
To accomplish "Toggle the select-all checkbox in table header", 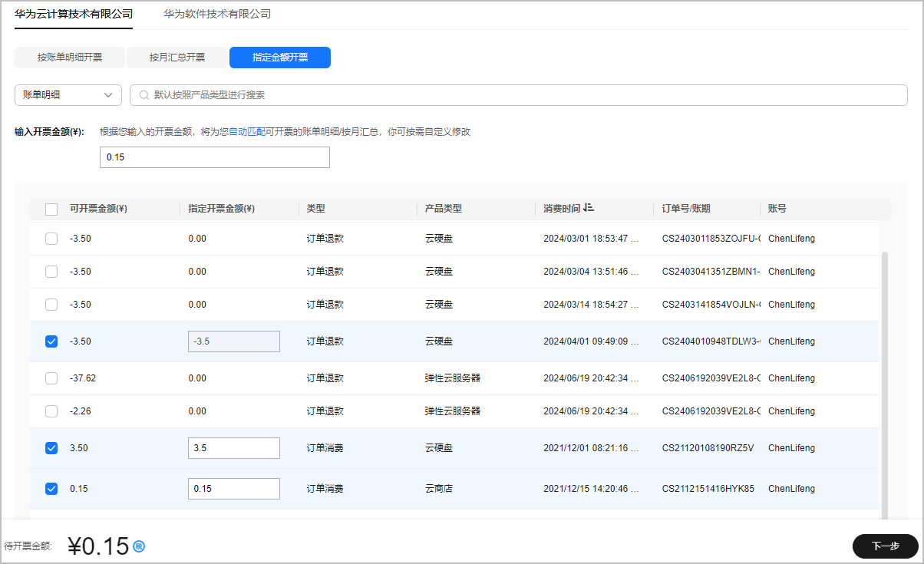I will (51, 209).
